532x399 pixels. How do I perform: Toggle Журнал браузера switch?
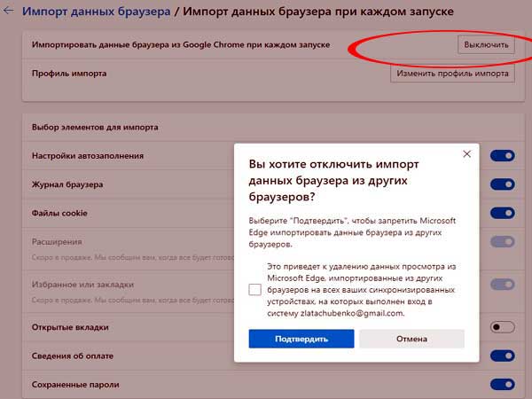pos(503,184)
